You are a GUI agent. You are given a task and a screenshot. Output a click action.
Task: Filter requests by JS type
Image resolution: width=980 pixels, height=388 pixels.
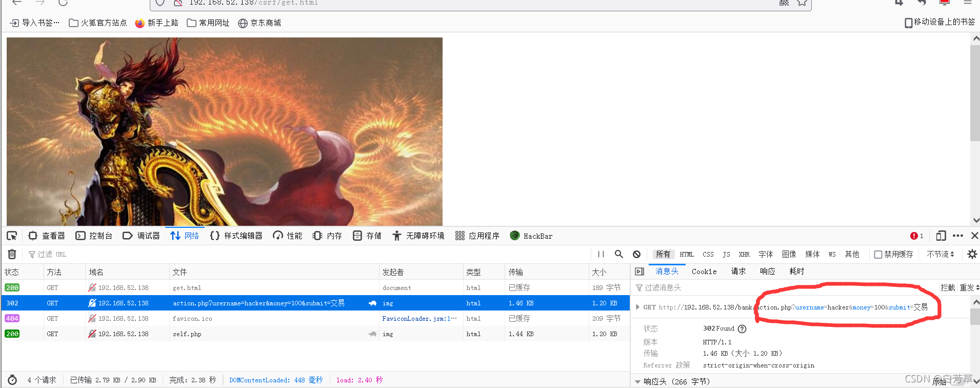[726, 254]
